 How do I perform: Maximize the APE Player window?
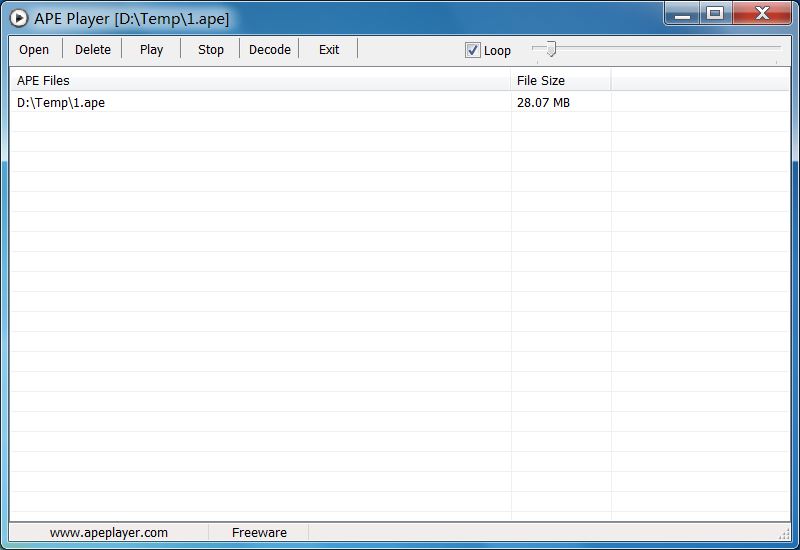(715, 13)
